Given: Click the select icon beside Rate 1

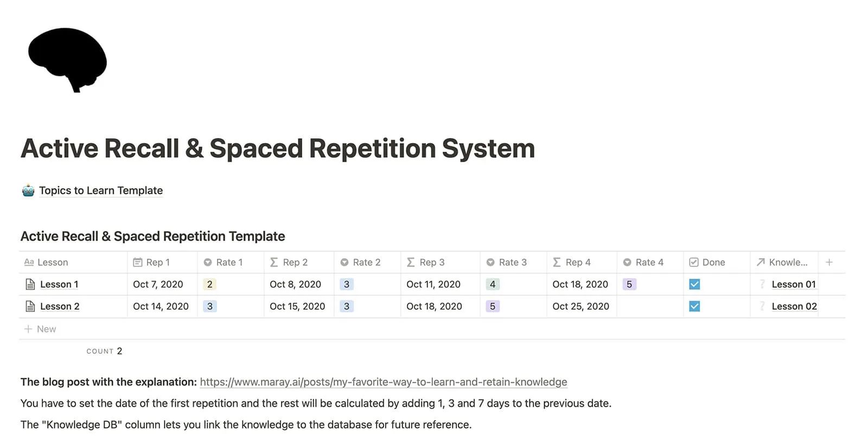Looking at the screenshot, I should pyautogui.click(x=208, y=262).
